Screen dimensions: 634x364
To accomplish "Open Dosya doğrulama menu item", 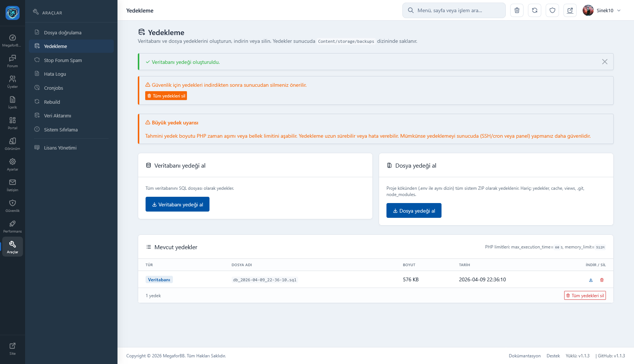I will 62,32.
